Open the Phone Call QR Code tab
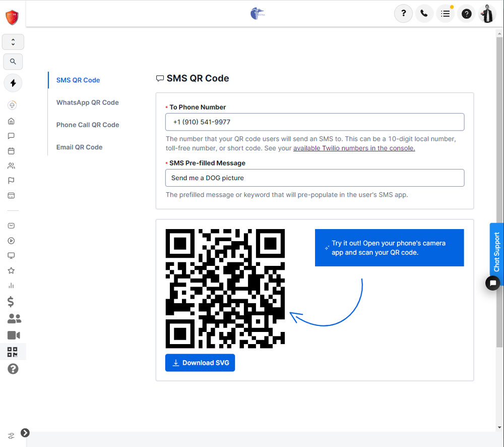504x447 pixels. [88, 125]
